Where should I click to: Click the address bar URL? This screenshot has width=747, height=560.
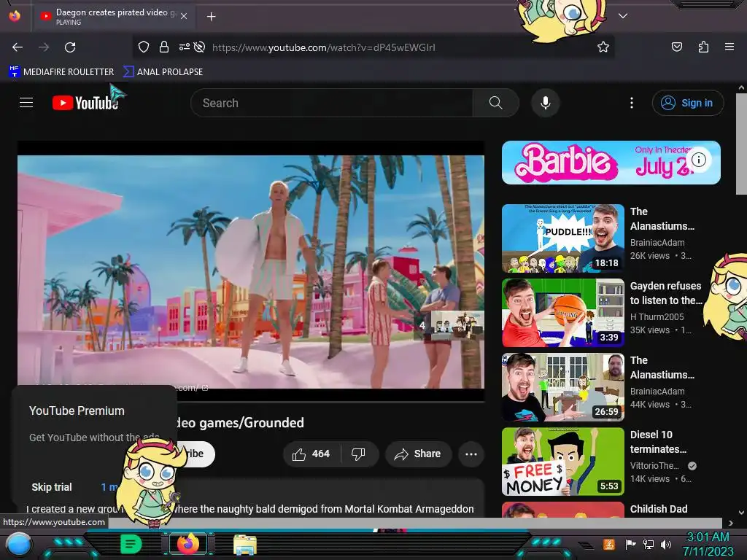[x=323, y=47]
